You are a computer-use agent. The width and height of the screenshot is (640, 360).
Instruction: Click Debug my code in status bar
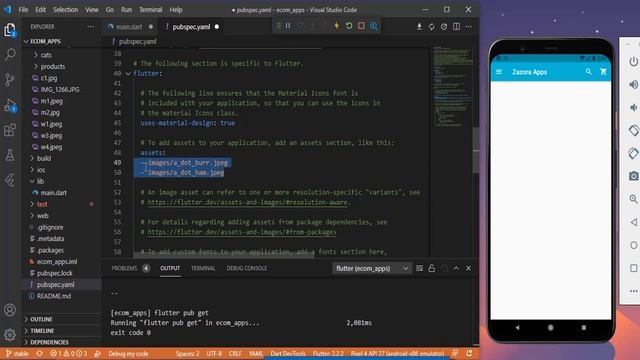[x=128, y=353]
